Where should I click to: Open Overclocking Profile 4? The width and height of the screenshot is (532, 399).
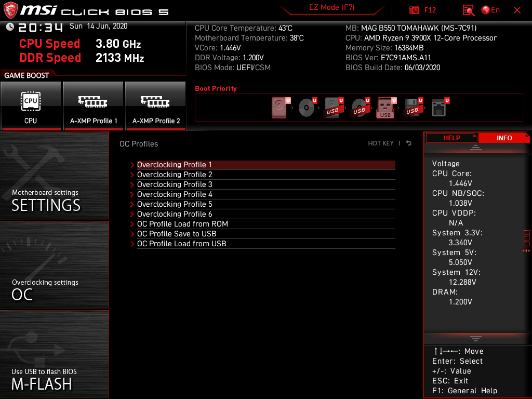266,194
